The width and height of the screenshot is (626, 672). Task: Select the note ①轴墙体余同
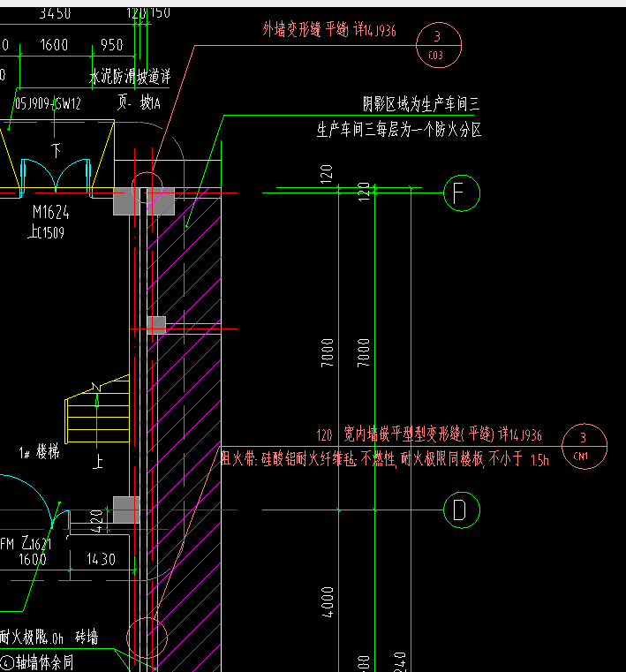click(x=36, y=662)
